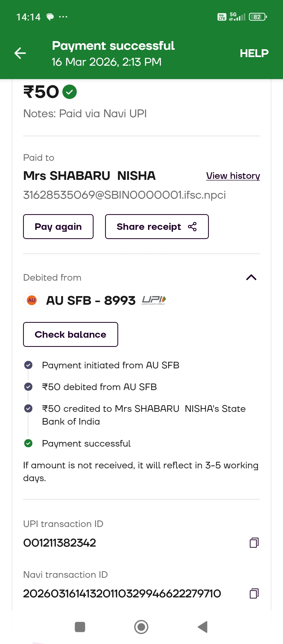Tap the Share receipt button
The height and width of the screenshot is (644, 283).
(157, 227)
